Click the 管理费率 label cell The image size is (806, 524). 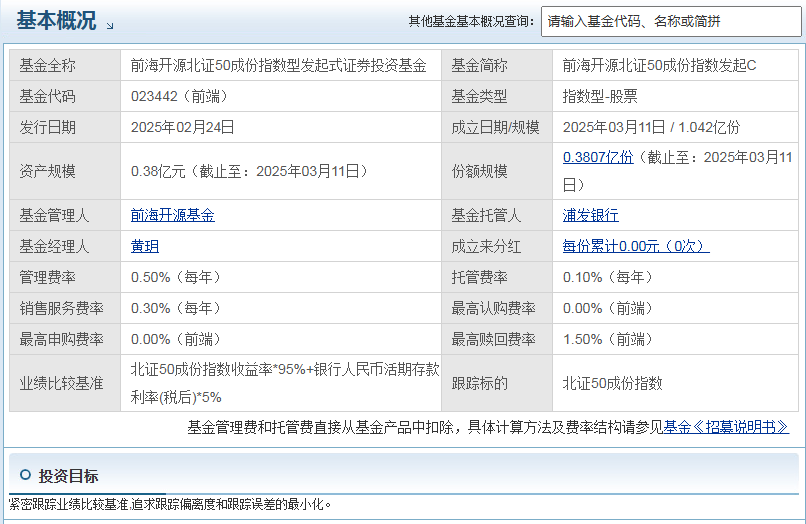click(x=65, y=278)
